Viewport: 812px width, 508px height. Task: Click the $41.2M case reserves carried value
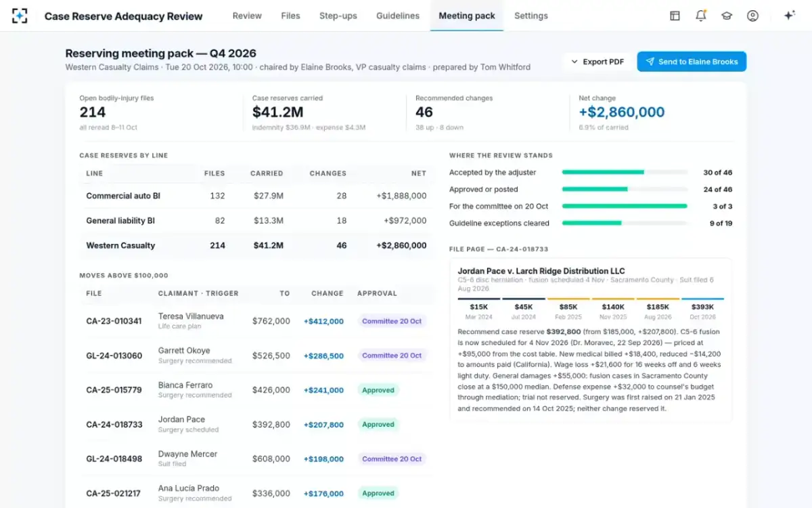(277, 112)
